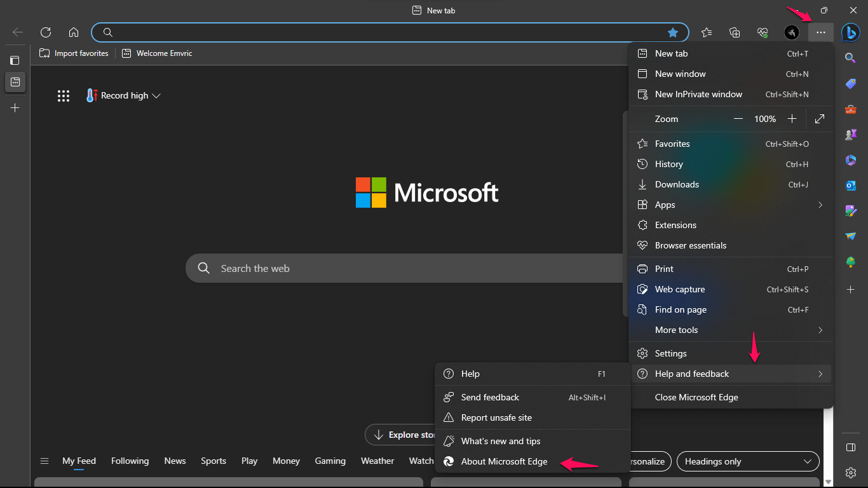Switch to the Following feed tab
This screenshot has width=868, height=488.
pos(130,461)
